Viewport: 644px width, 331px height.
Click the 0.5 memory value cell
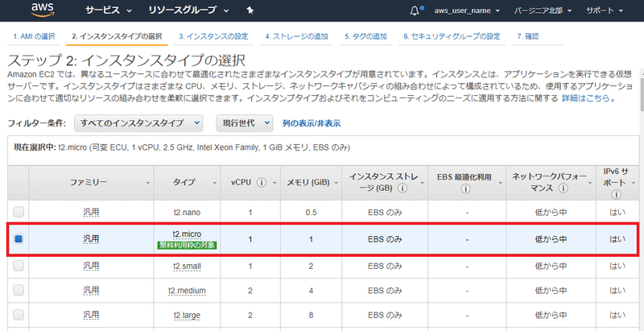[312, 213]
